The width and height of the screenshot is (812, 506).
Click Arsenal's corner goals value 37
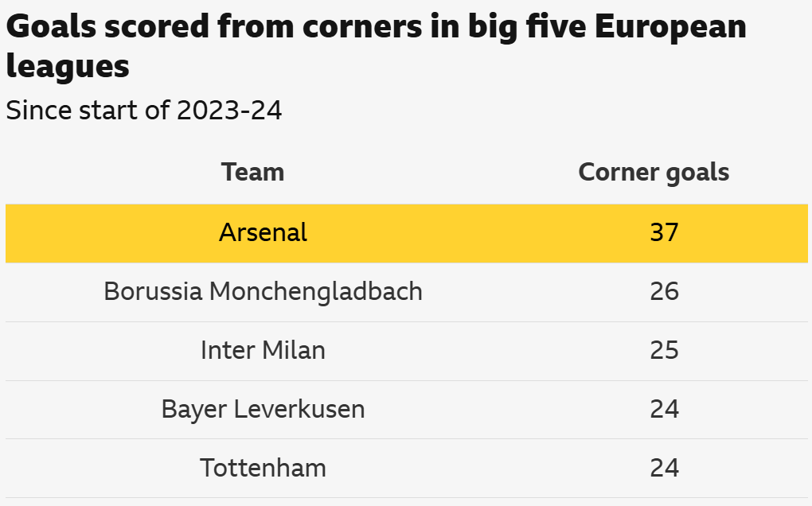point(664,233)
